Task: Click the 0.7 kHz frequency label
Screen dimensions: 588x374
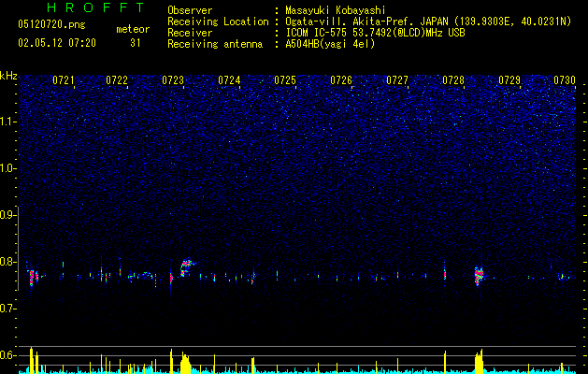Action: coord(8,309)
